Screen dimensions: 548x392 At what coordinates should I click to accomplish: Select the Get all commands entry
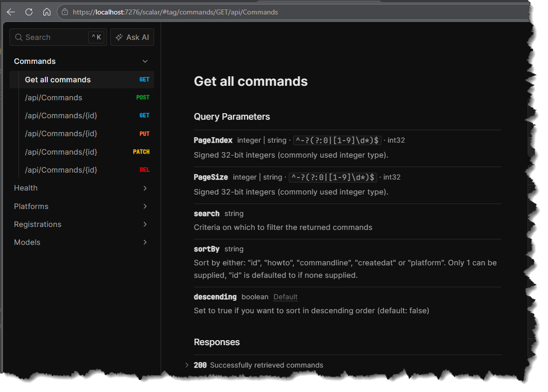[x=58, y=79]
